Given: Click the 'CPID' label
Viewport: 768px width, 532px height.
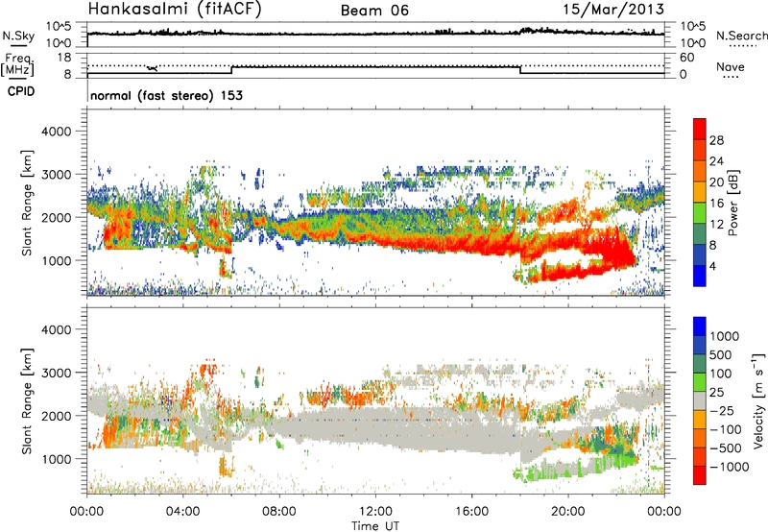Looking at the screenshot, I should 21,91.
